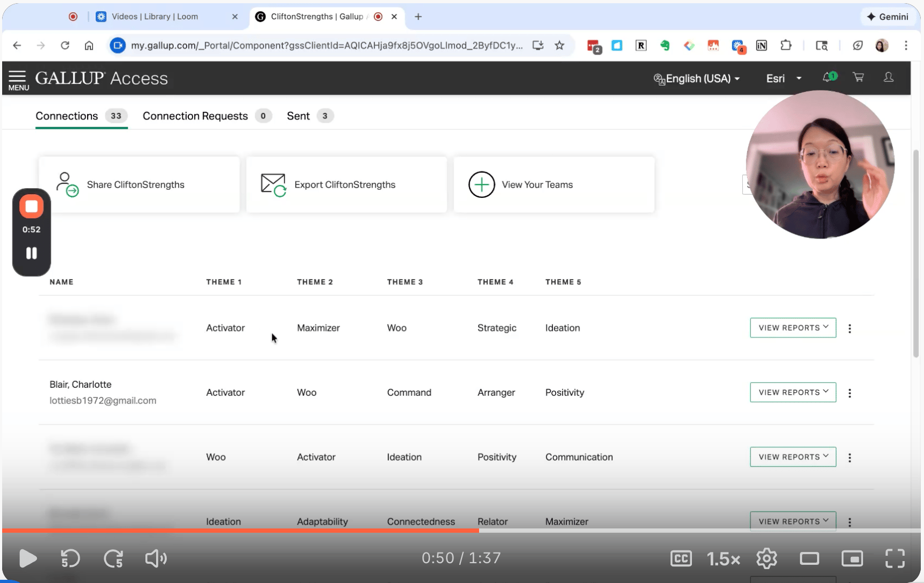
Task: Stop the Loom recording with red button
Action: (x=32, y=206)
